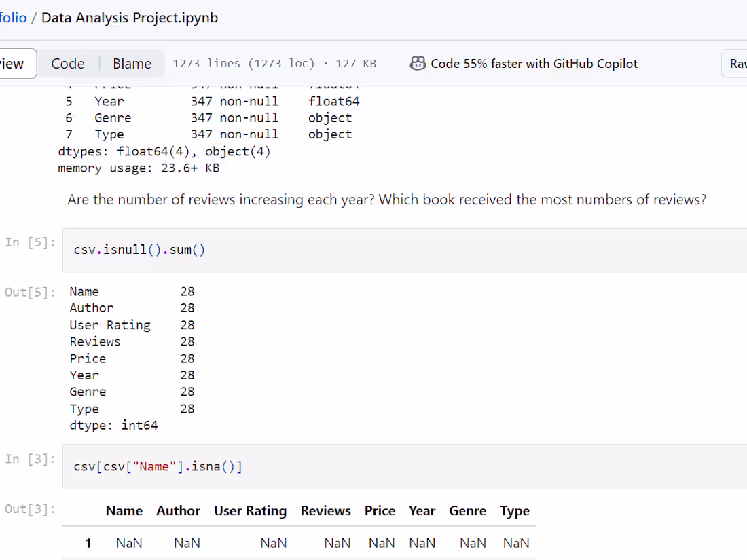Click the file size line count text
This screenshot has height=560, width=747.
[x=274, y=63]
